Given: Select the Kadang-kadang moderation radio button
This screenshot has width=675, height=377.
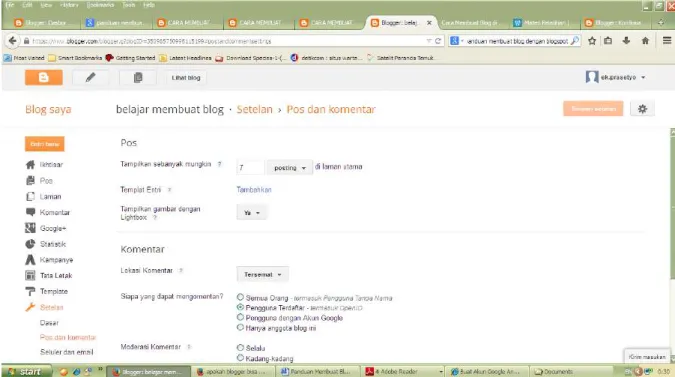Looking at the screenshot, I should [240, 358].
